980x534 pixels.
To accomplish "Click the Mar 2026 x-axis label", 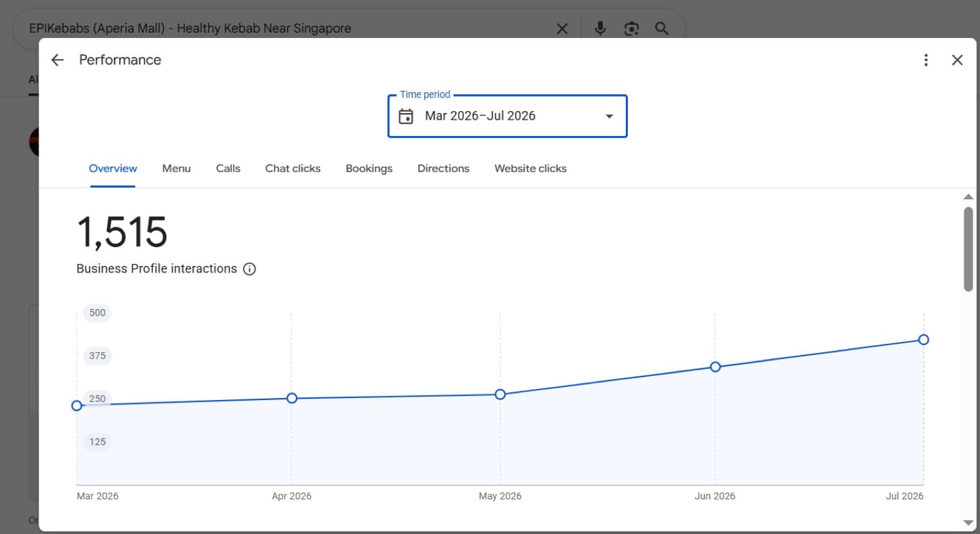I will (x=97, y=496).
